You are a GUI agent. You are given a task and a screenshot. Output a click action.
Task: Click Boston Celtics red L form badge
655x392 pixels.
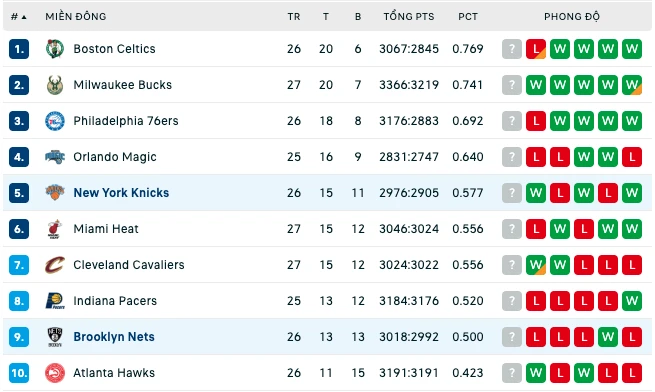[x=536, y=49]
